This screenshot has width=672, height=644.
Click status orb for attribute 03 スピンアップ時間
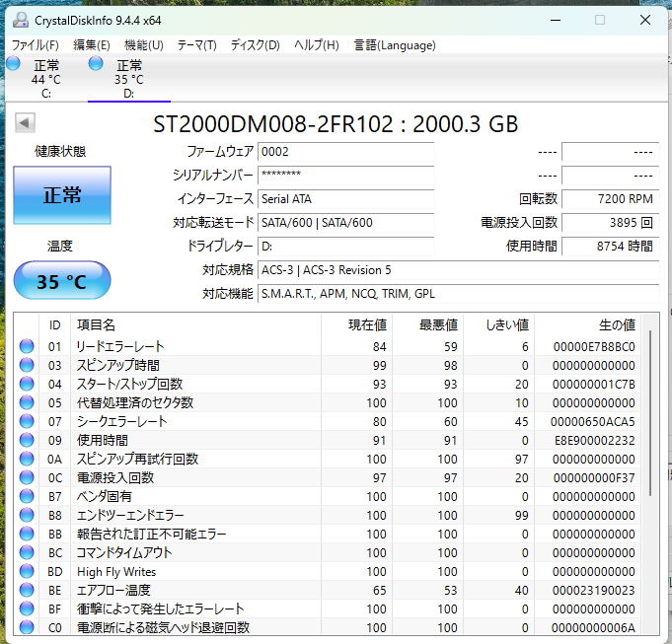point(27,365)
